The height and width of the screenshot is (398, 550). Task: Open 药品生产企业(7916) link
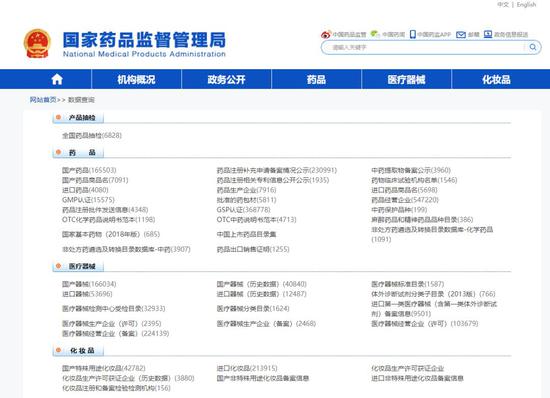coord(247,190)
